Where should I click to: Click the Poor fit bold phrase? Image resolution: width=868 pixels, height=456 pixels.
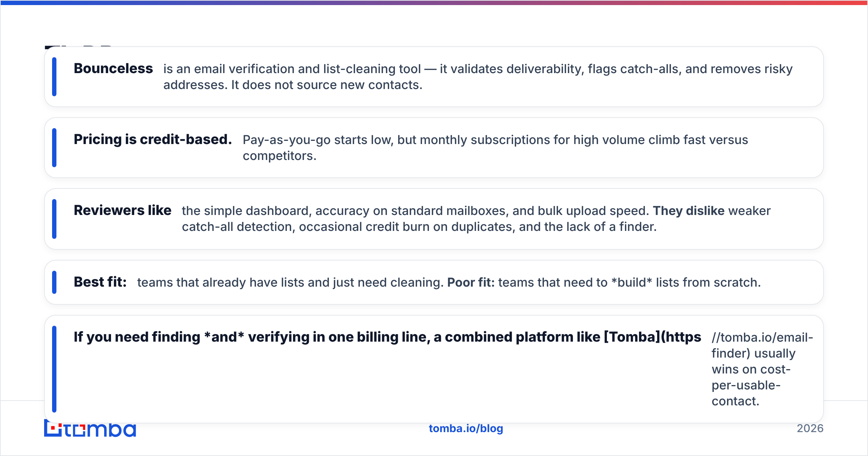pos(471,282)
